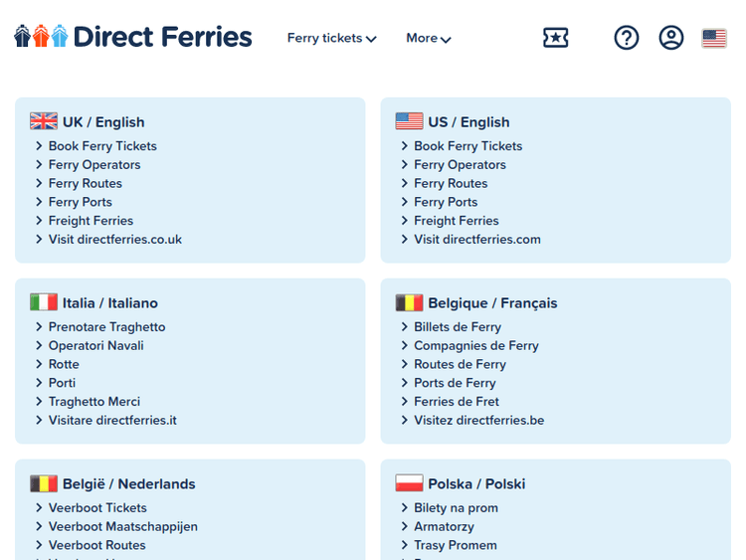Click the US flag language selector in header
This screenshot has height=560, width=746.
pyautogui.click(x=714, y=39)
